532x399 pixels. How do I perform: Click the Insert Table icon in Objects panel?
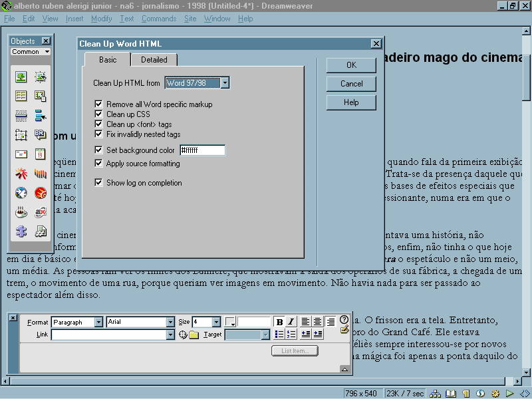coord(21,96)
